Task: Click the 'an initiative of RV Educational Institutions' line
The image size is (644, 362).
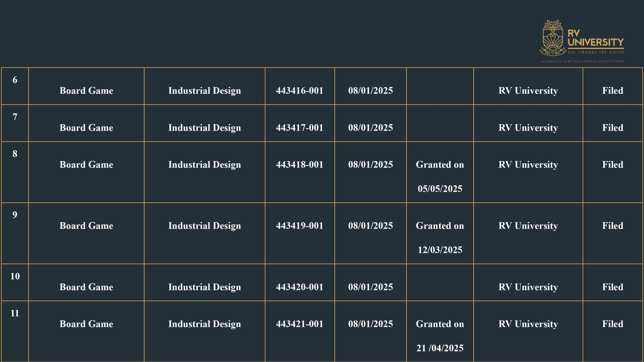Action: point(582,61)
